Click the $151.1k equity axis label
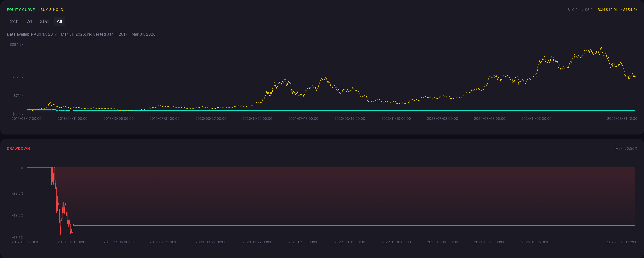The width and height of the screenshot is (644, 258). tap(18, 77)
